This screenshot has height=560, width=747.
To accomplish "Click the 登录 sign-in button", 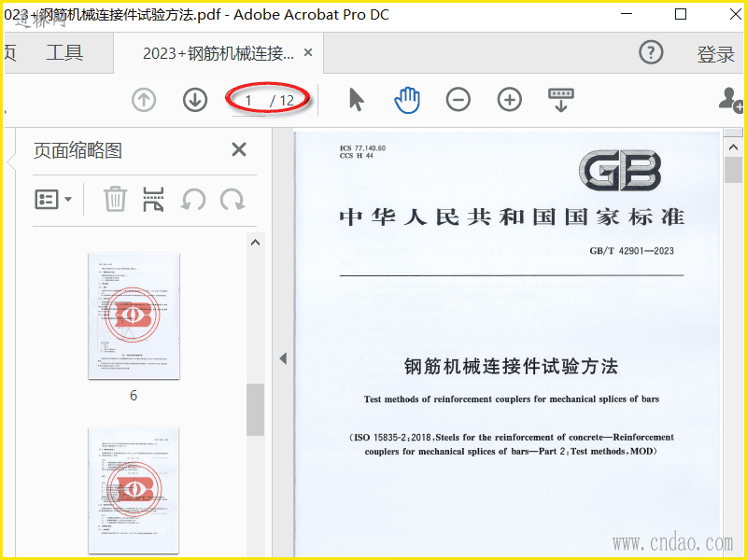I will (715, 54).
